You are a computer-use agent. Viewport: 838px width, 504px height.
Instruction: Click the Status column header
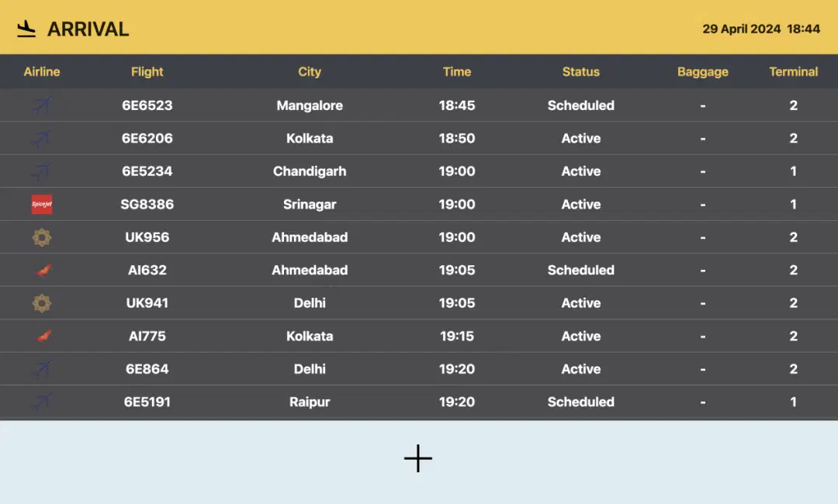pyautogui.click(x=581, y=72)
